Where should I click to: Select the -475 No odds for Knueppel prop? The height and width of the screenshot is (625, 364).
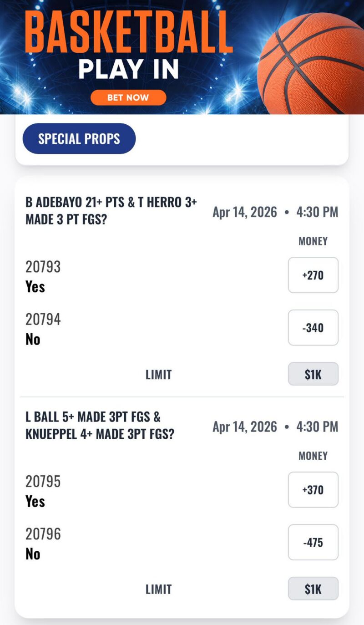point(313,542)
